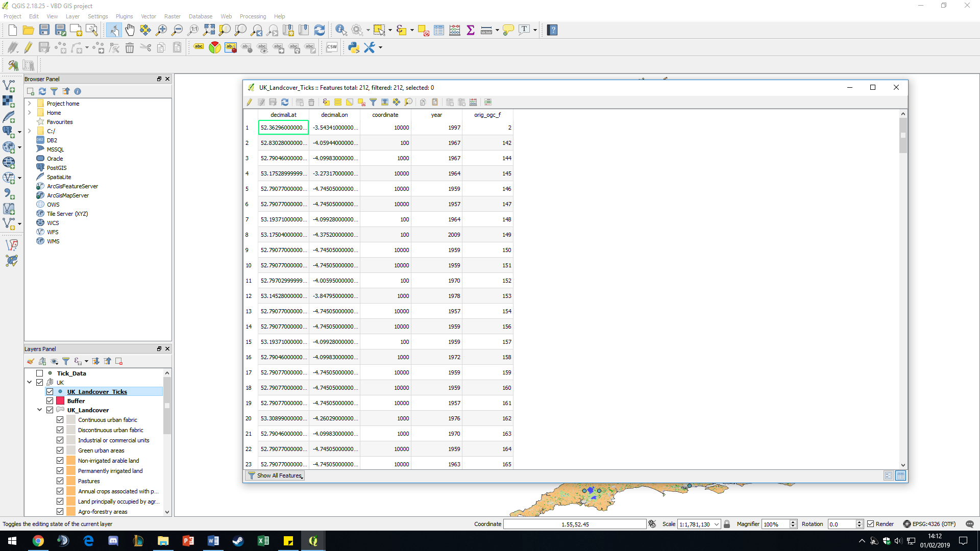Image resolution: width=980 pixels, height=551 pixels.
Task: Click the Coordinate input field
Action: tap(575, 524)
